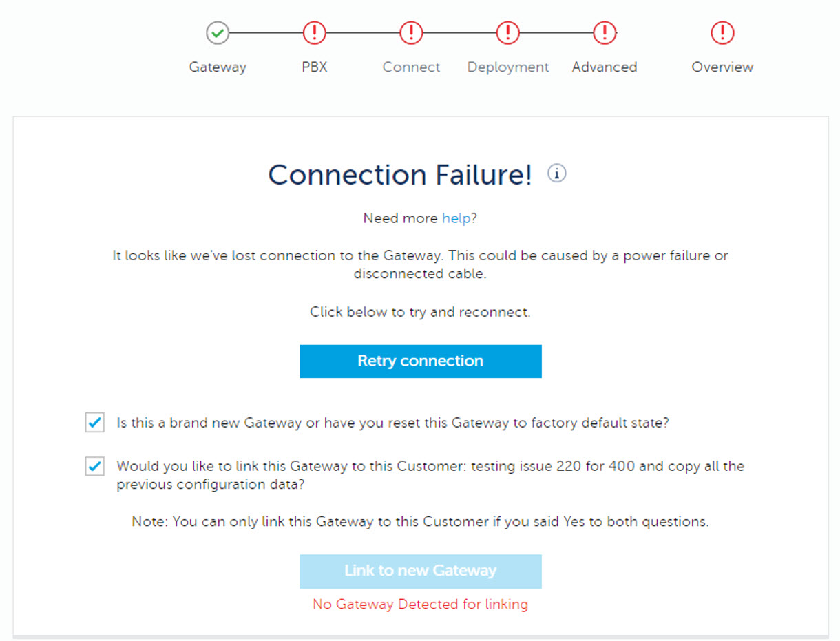Open the Overview step label
840x641 pixels.
(x=722, y=67)
